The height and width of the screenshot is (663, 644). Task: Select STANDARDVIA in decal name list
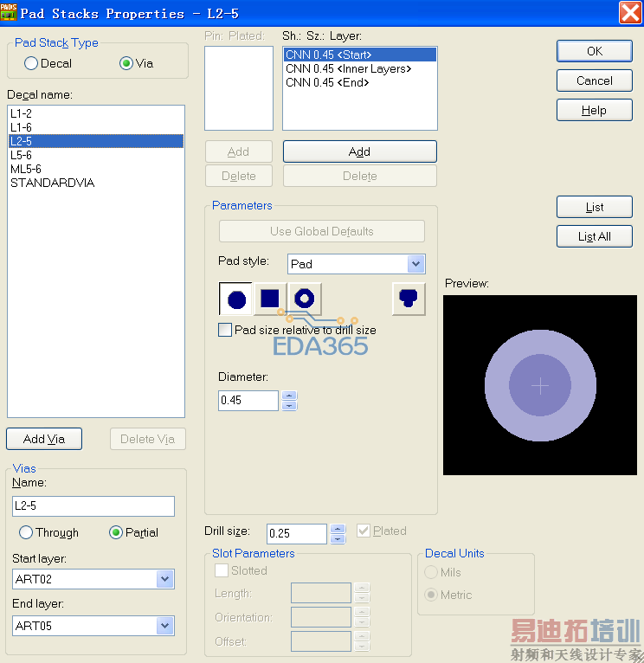point(96,183)
